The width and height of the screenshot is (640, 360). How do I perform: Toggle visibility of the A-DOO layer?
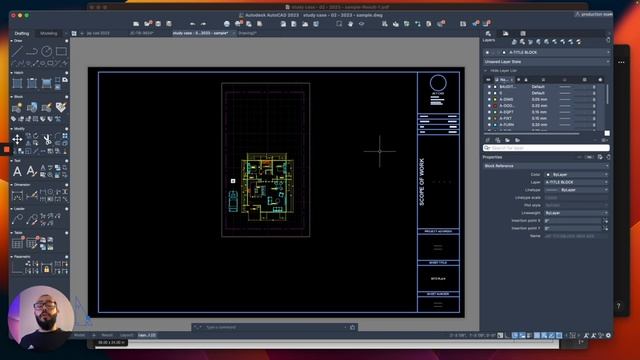point(489,106)
